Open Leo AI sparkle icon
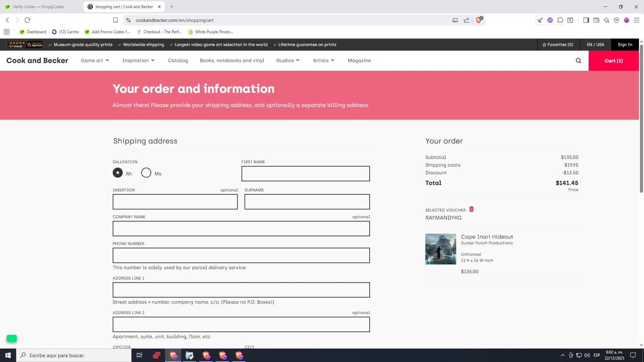This screenshot has height=362, width=644. coord(606,20)
